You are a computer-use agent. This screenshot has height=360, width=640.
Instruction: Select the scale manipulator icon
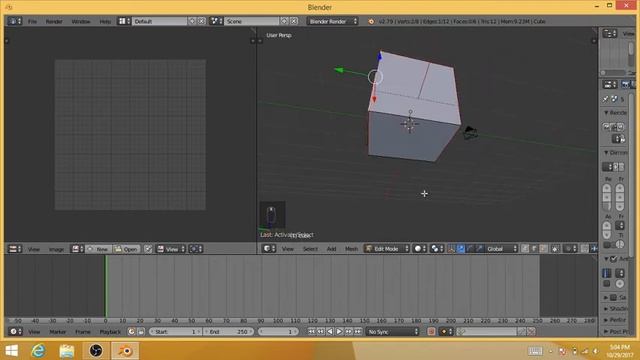[x=480, y=249]
